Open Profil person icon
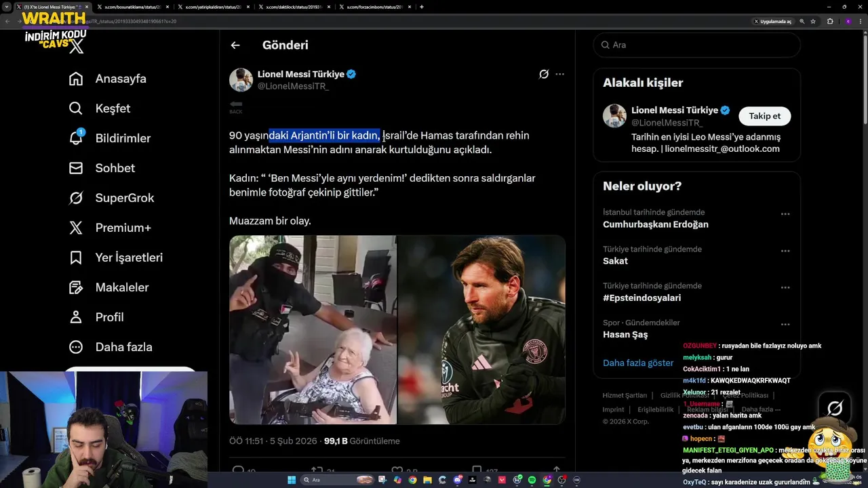Screen dimensions: 868x488 (x=76, y=317)
